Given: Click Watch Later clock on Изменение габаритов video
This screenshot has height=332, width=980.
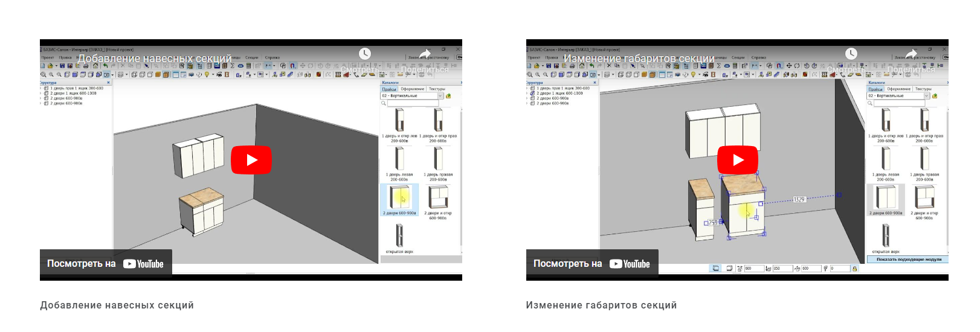Looking at the screenshot, I should click(851, 54).
